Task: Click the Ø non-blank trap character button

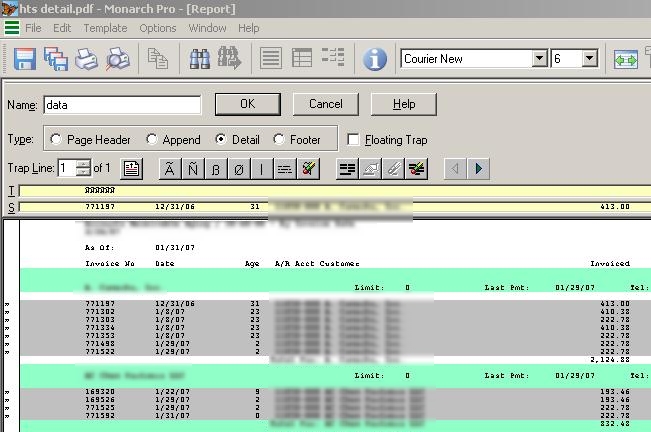Action: 240,168
